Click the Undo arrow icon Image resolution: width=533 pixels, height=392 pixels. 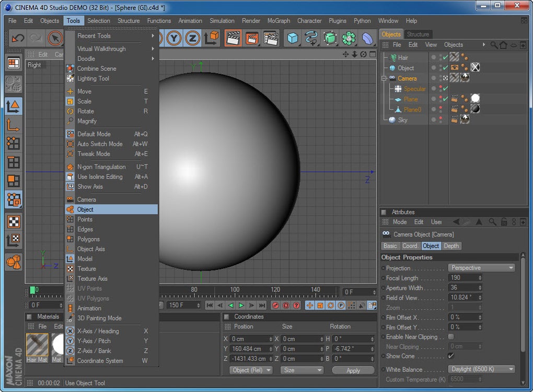click(18, 38)
